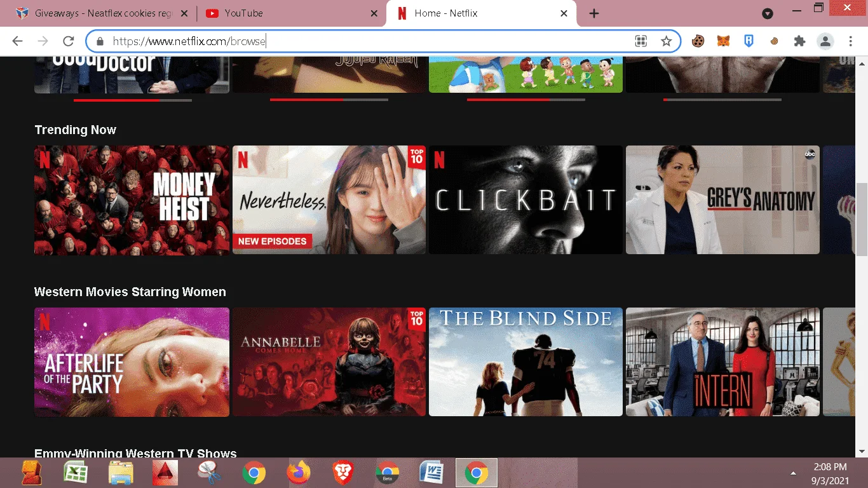View site information via the padlock icon

click(x=100, y=41)
